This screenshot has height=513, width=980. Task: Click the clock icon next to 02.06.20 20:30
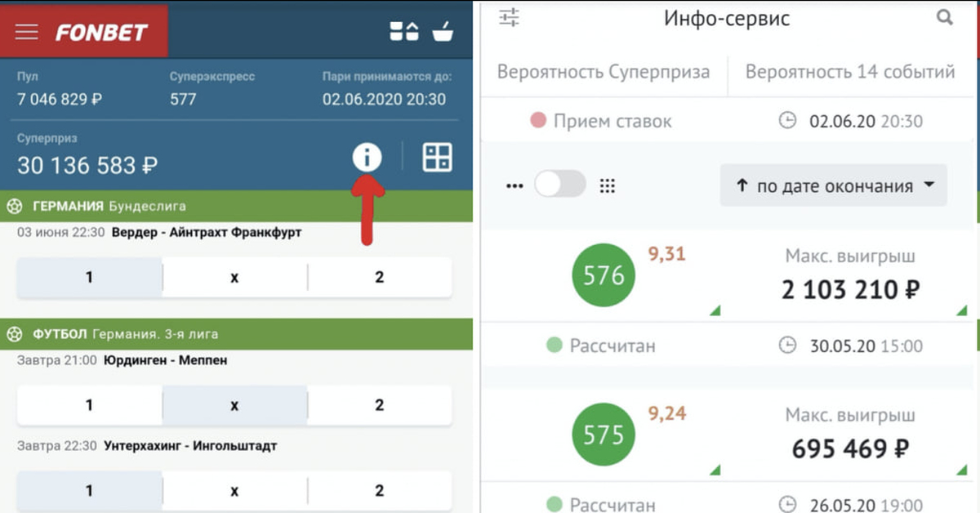[x=786, y=121]
